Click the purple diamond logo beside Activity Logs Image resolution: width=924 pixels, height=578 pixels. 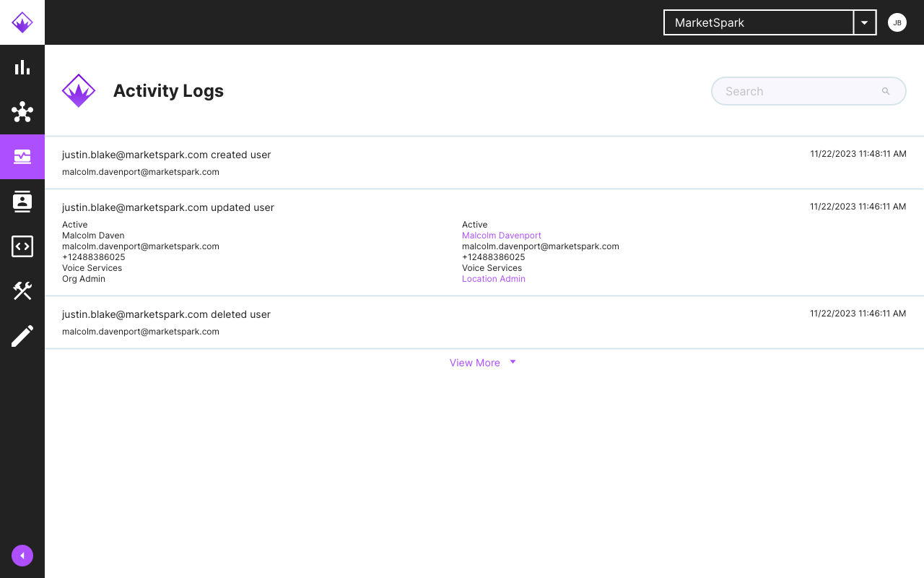[79, 91]
